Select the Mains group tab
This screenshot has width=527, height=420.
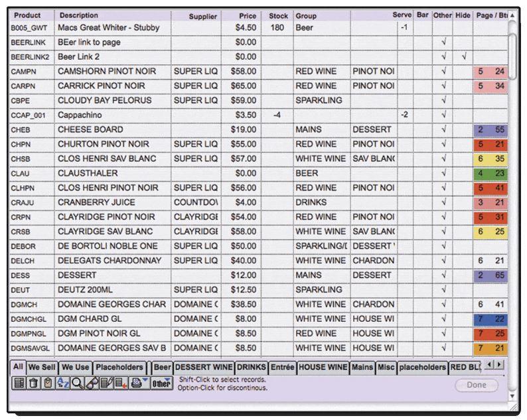(362, 367)
